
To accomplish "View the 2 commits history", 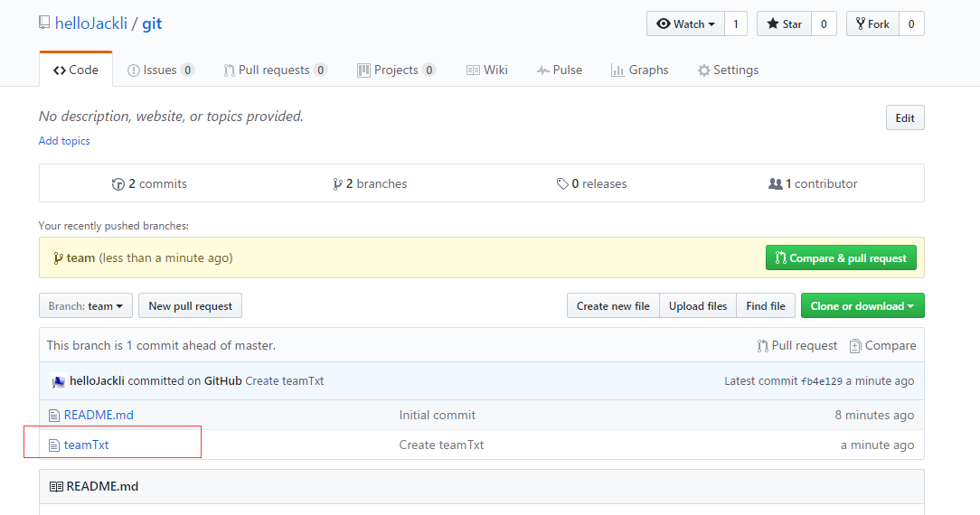I will point(149,183).
